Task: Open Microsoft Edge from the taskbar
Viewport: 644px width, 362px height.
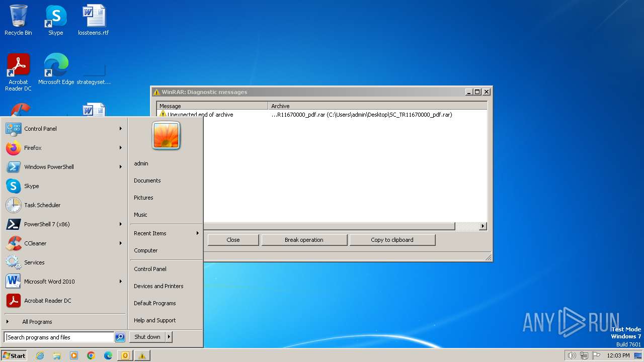Action: point(108,355)
